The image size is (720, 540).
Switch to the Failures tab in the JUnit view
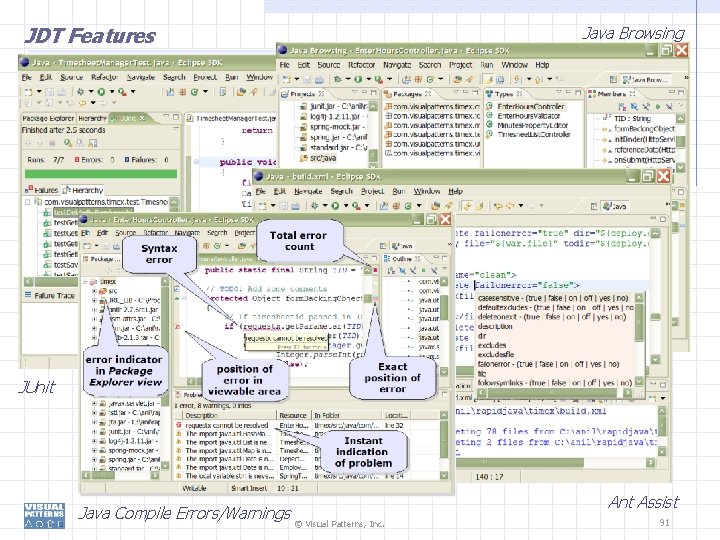(43, 190)
